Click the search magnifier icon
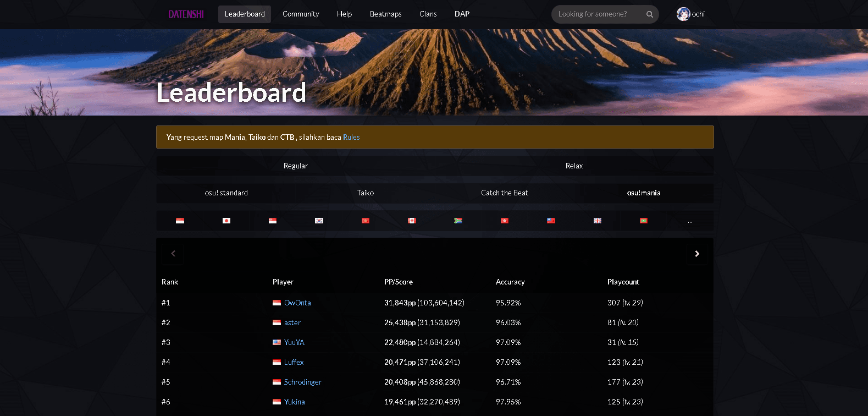This screenshot has width=868, height=416. [x=650, y=14]
